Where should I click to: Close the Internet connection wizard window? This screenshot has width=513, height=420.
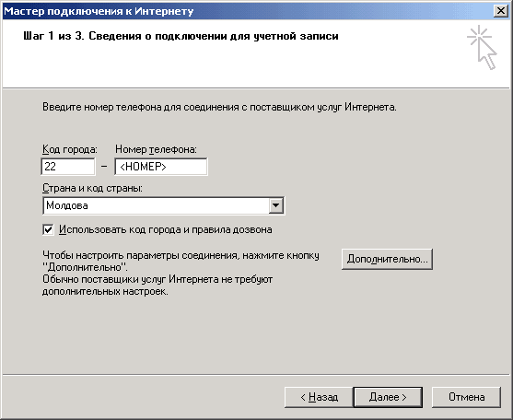point(501,11)
